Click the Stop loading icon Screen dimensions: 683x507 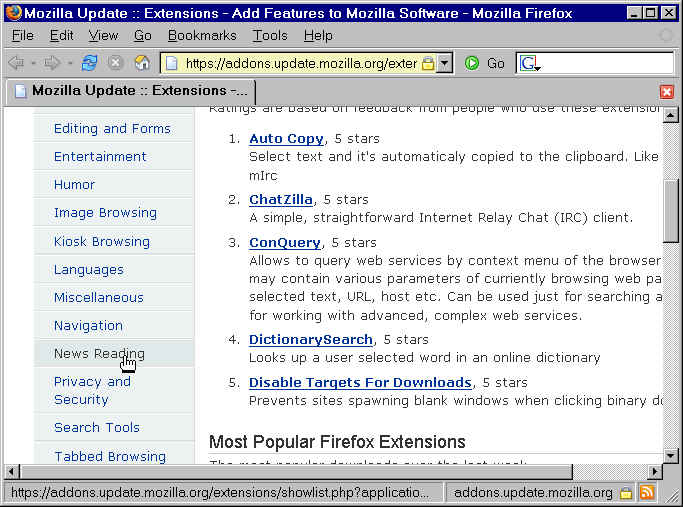click(x=115, y=64)
